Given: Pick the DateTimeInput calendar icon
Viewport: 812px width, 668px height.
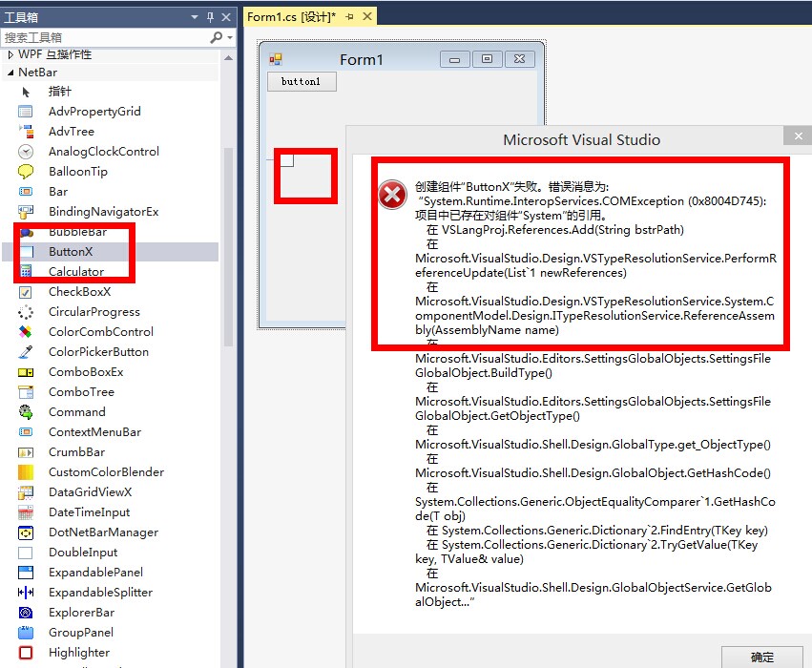Looking at the screenshot, I should coord(26,512).
